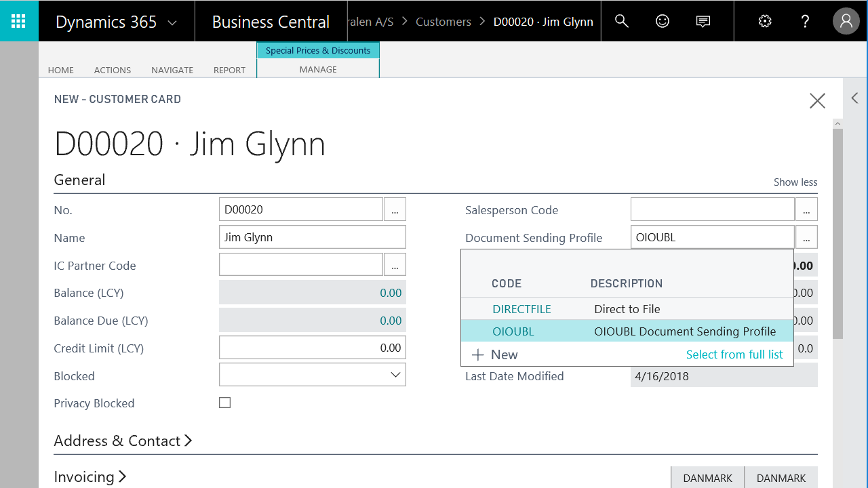Open the settings gear icon
868x488 pixels.
(765, 21)
